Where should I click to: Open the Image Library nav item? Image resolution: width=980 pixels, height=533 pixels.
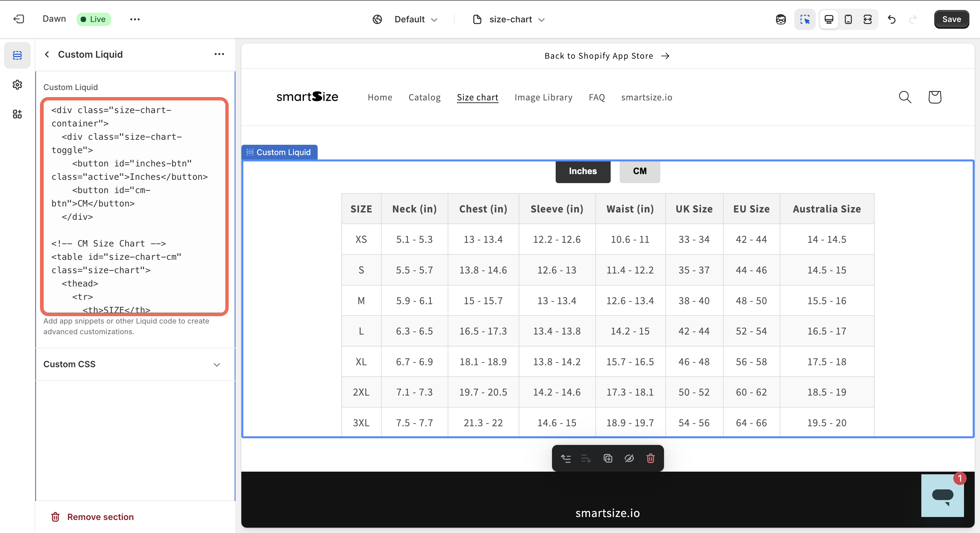[x=543, y=97]
